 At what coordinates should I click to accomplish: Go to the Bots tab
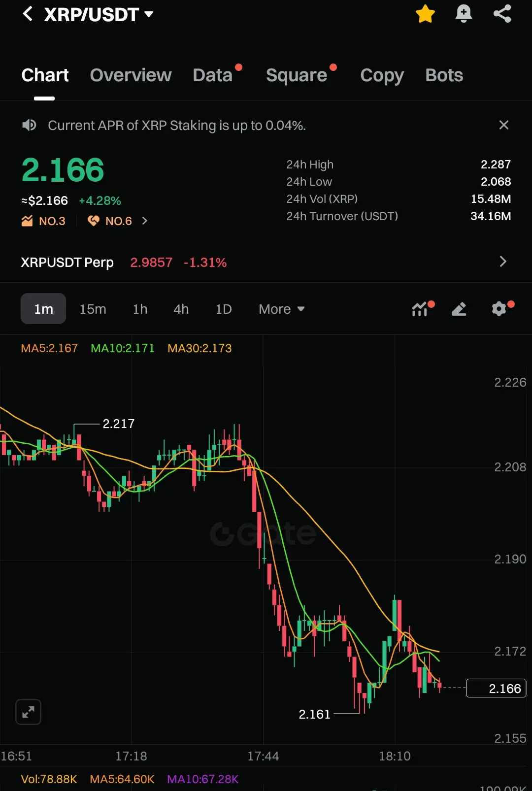click(x=444, y=75)
